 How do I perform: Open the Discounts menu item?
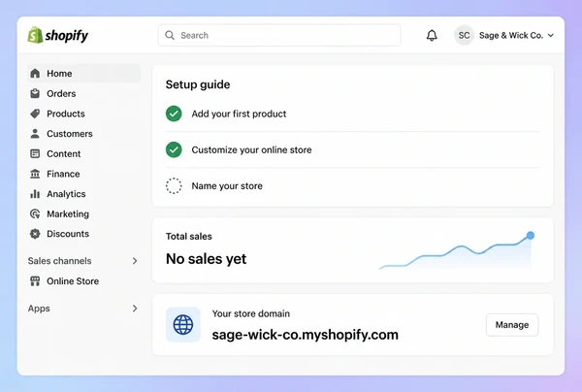tap(83, 234)
